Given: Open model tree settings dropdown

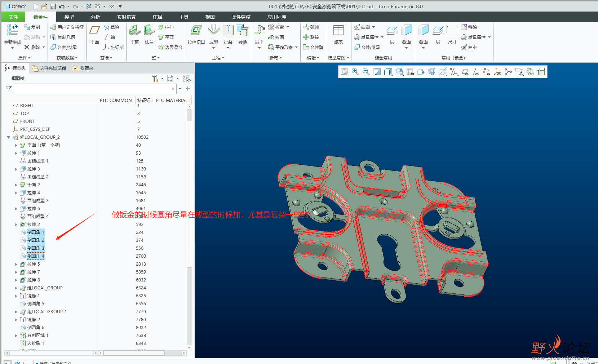Looking at the screenshot, I should tap(162, 79).
